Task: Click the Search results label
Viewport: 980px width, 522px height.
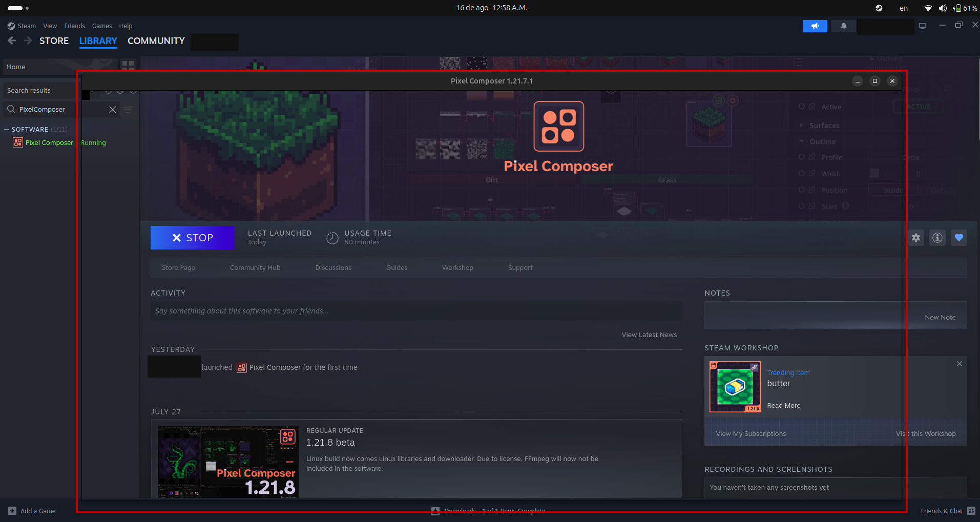Action: point(29,91)
